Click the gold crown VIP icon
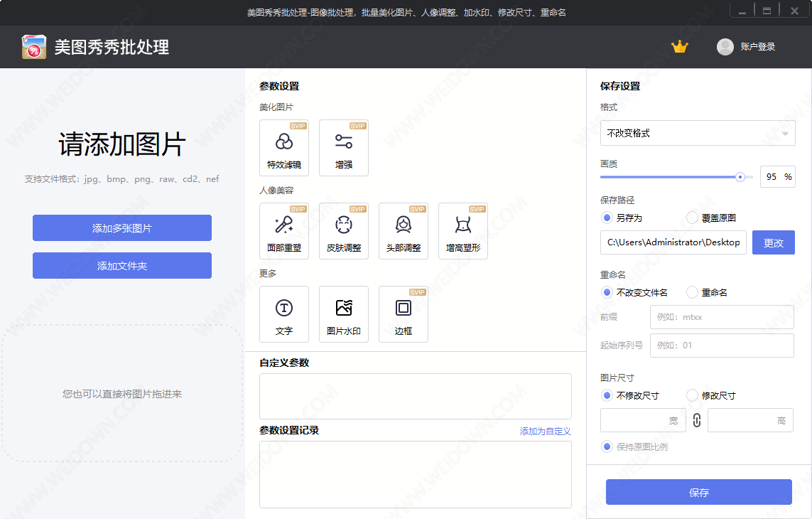This screenshot has width=812, height=519. point(679,47)
